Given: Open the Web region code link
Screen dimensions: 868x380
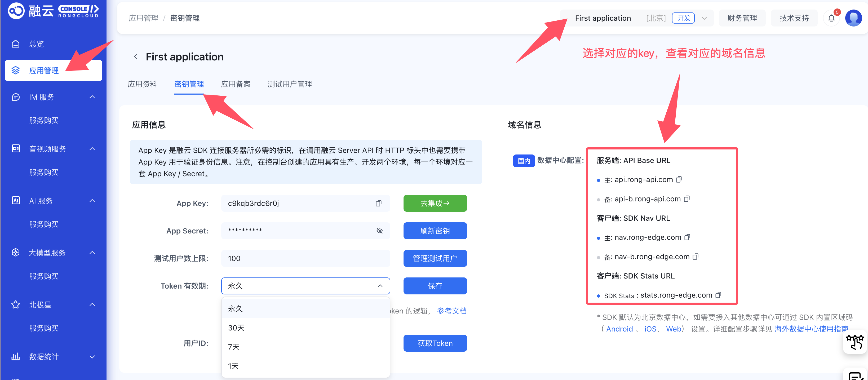Looking at the screenshot, I should tap(674, 329).
